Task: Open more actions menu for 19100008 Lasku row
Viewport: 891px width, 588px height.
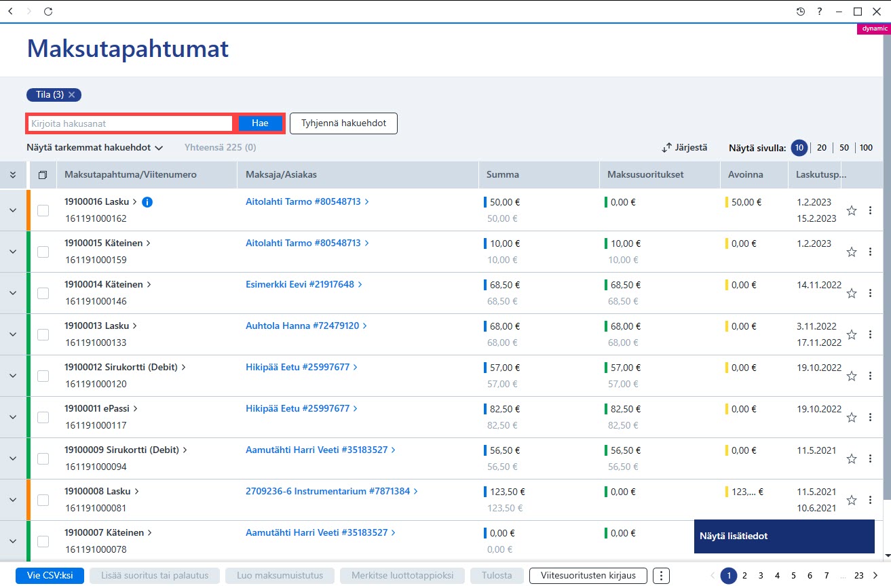Action: [x=870, y=500]
